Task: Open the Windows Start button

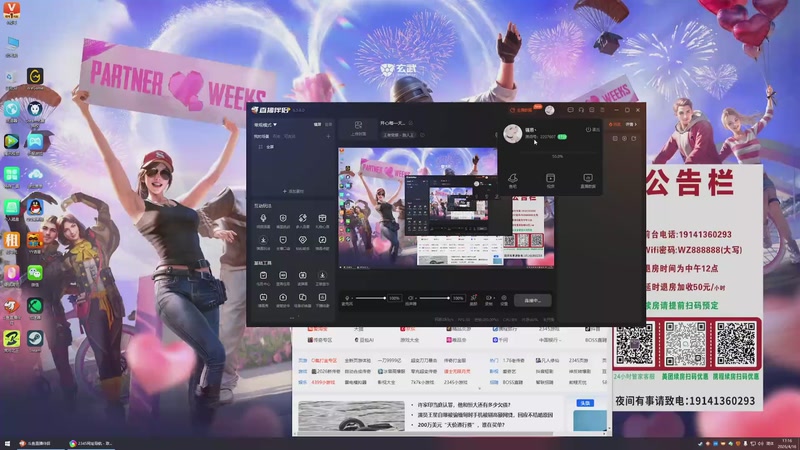Action: [x=7, y=444]
